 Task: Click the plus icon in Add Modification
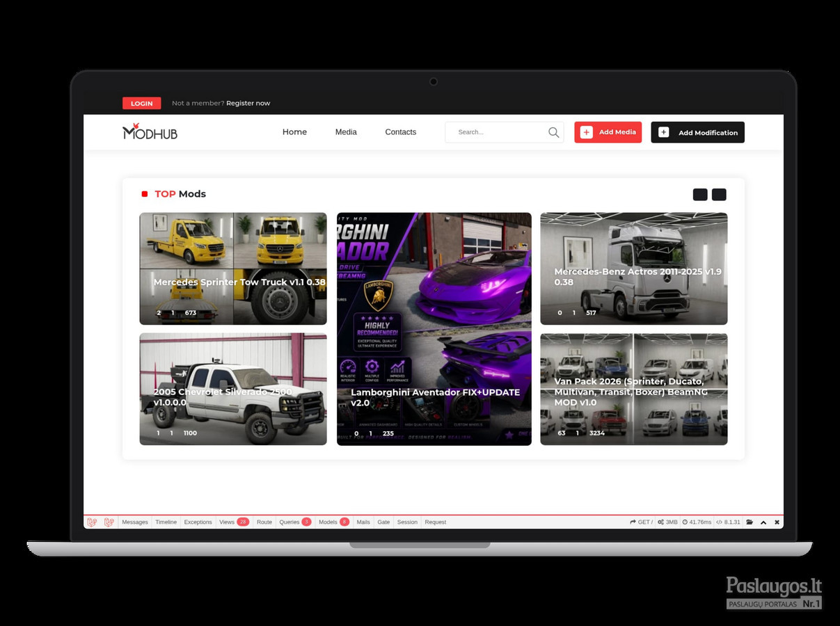coord(663,132)
